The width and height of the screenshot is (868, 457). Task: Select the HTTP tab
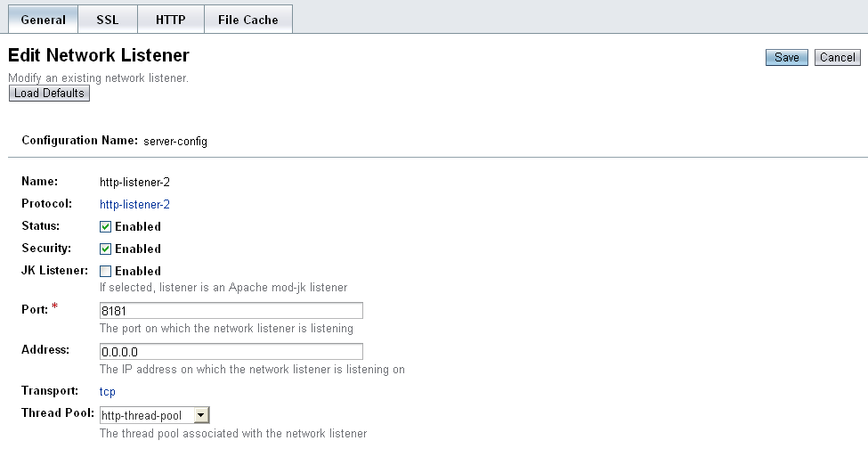pos(171,20)
